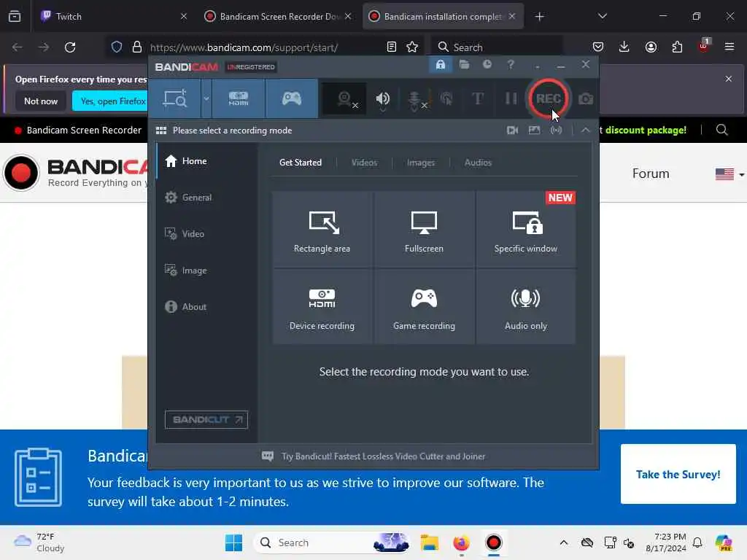Open Forum link on Bandicam website

650,174
